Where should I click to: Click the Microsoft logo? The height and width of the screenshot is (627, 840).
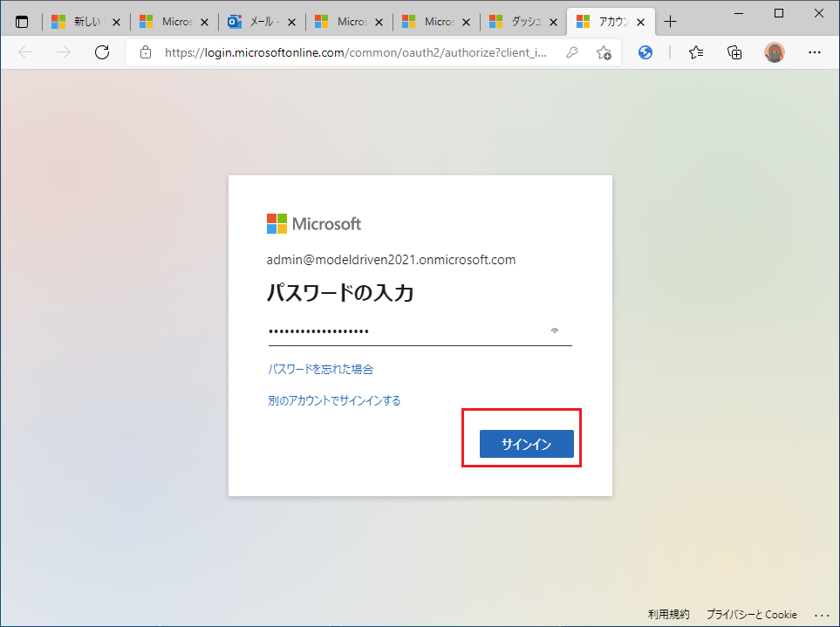point(314,224)
